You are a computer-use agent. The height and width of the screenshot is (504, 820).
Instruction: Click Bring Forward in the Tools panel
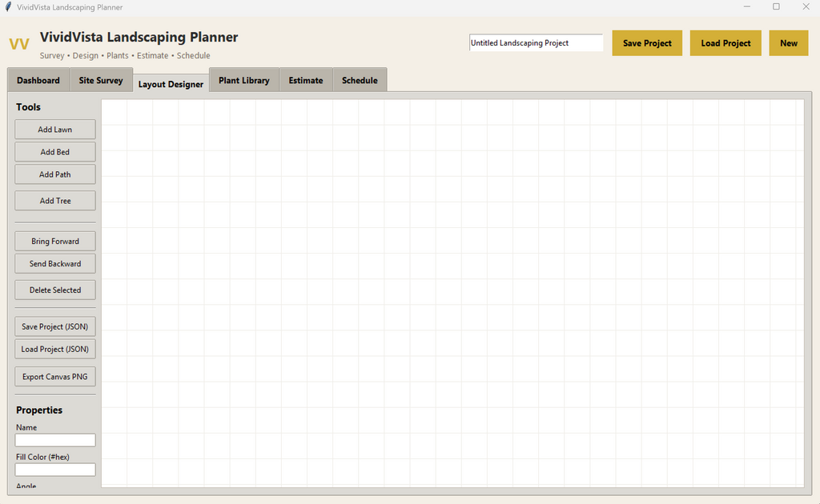pos(54,241)
